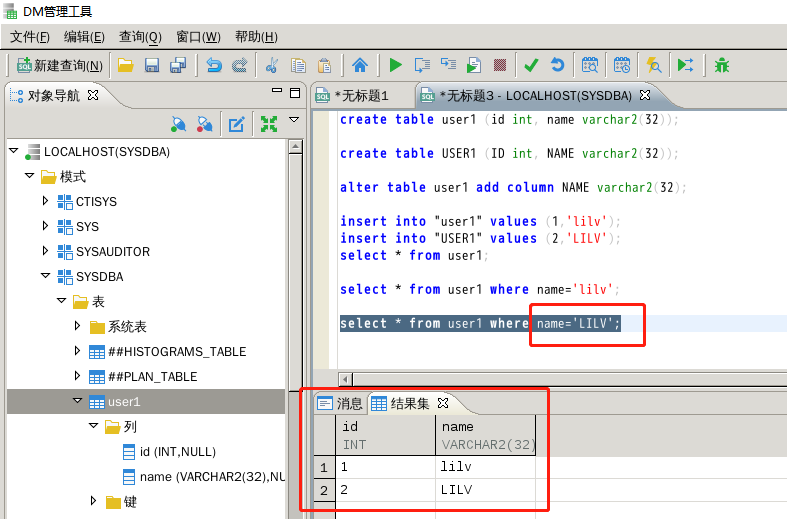Image resolution: width=787 pixels, height=519 pixels.
Task: Open navigator view menu dropdown triangle
Action: click(x=294, y=120)
